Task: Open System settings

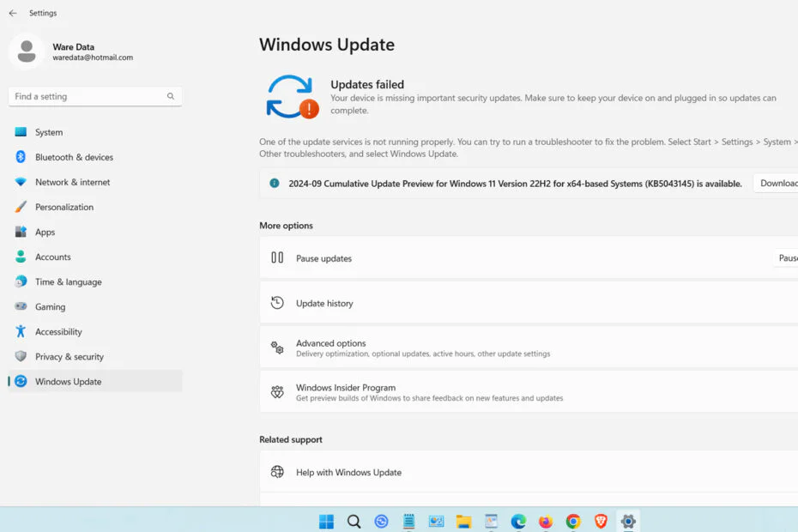Action: pos(95,132)
